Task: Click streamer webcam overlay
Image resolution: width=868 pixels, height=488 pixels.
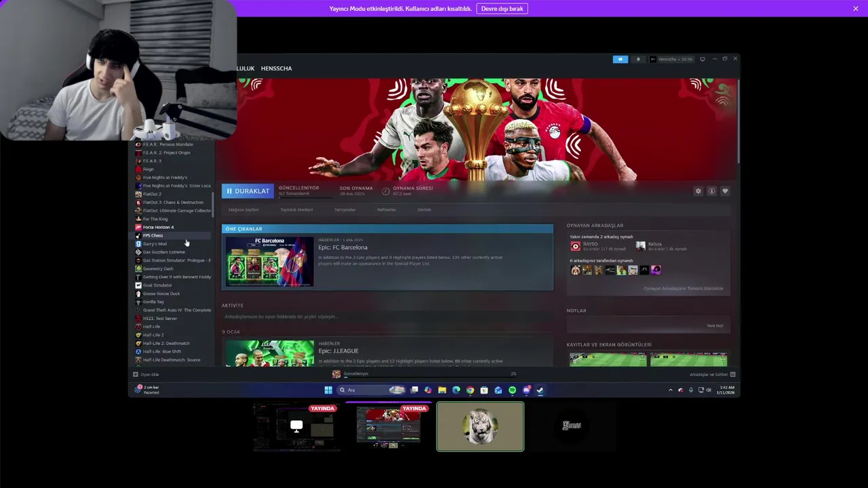Action: coord(118,70)
